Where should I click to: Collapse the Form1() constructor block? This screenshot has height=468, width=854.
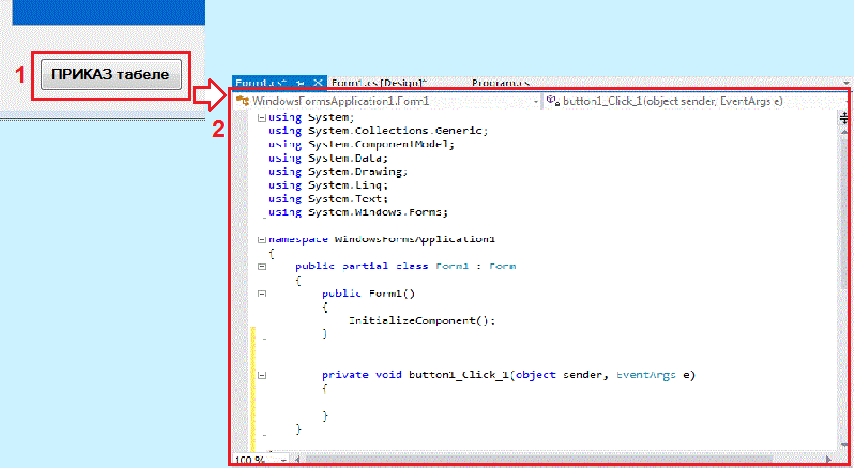coord(262,294)
